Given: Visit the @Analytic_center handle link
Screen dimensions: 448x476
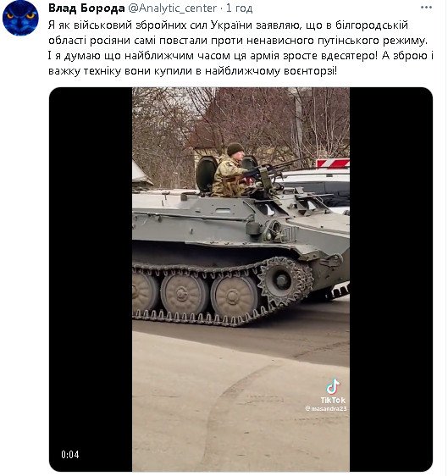Looking at the screenshot, I should [173, 8].
